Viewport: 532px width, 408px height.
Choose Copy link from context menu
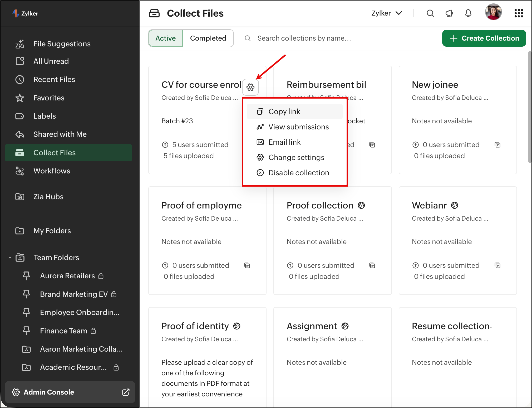pyautogui.click(x=284, y=111)
